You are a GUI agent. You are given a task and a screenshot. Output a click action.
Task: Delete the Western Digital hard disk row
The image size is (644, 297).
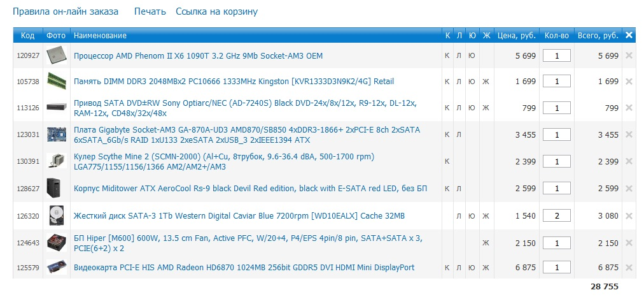point(629,216)
